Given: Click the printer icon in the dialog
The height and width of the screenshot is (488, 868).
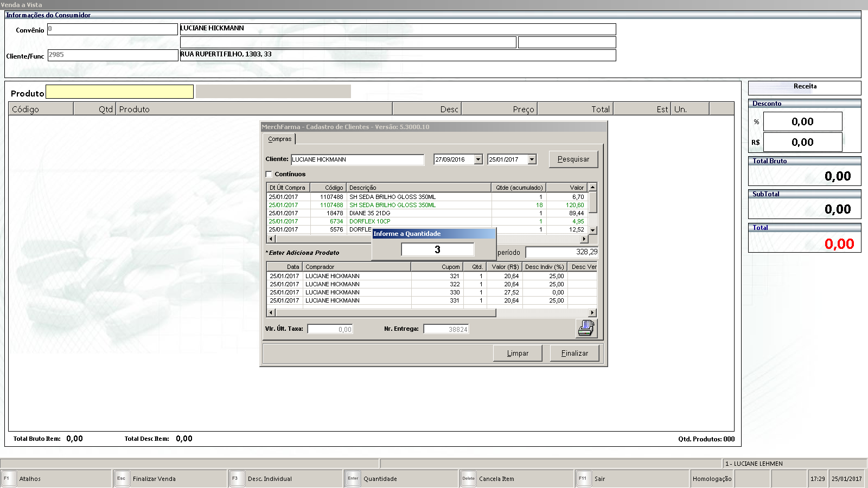Looking at the screenshot, I should click(x=586, y=328).
